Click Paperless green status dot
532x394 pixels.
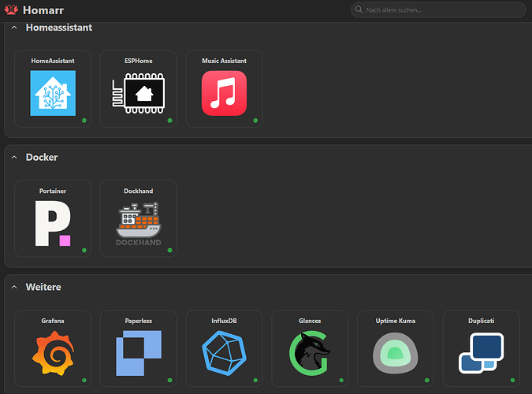[170, 381]
